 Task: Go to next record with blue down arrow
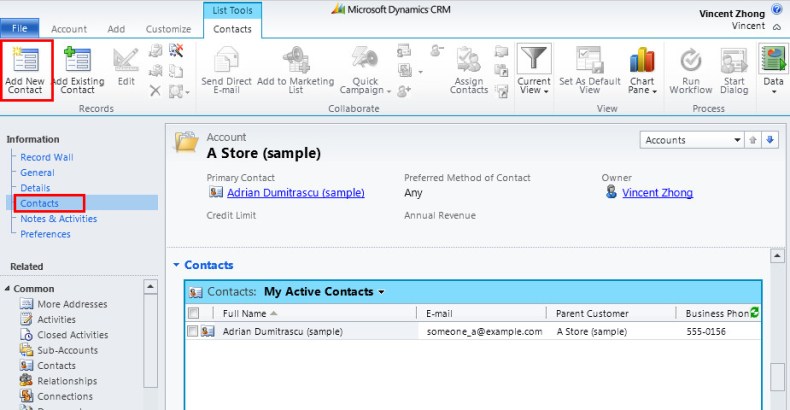click(770, 140)
